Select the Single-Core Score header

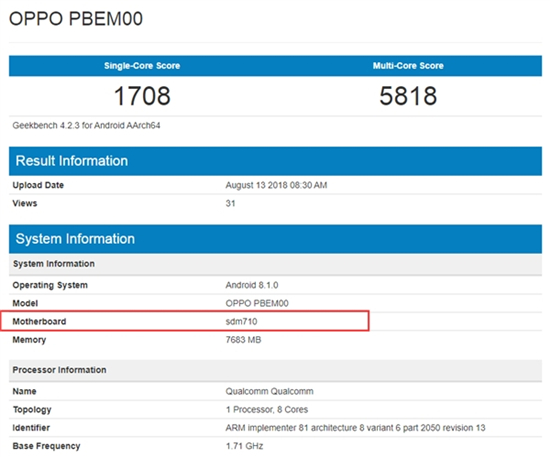click(142, 66)
